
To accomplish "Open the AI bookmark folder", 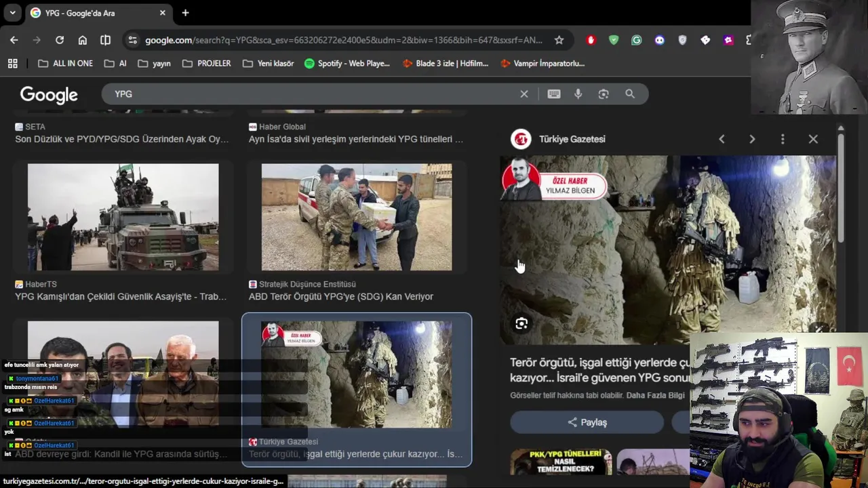I will point(115,63).
